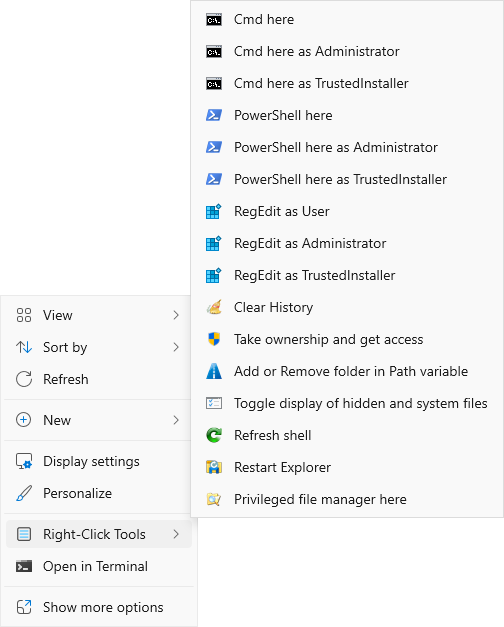504x627 pixels.
Task: Select Cmd here as TrustedInstaller
Action: (x=347, y=84)
